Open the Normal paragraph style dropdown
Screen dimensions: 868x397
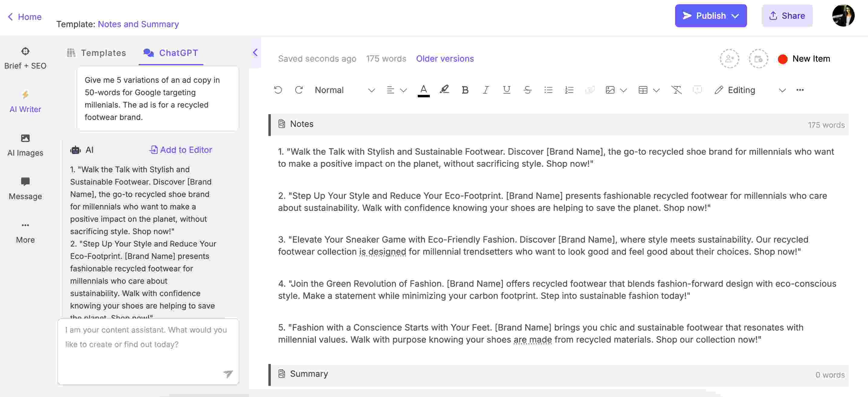(344, 90)
